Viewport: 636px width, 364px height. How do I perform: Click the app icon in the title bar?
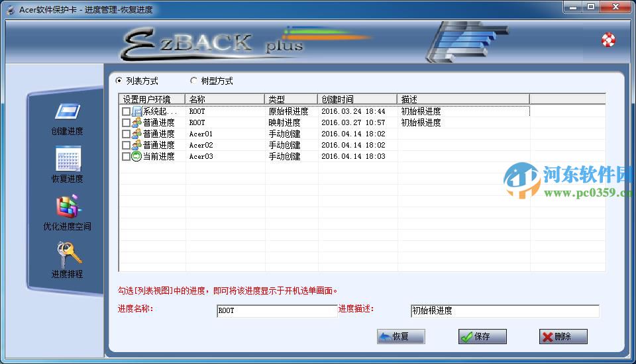pyautogui.click(x=10, y=9)
